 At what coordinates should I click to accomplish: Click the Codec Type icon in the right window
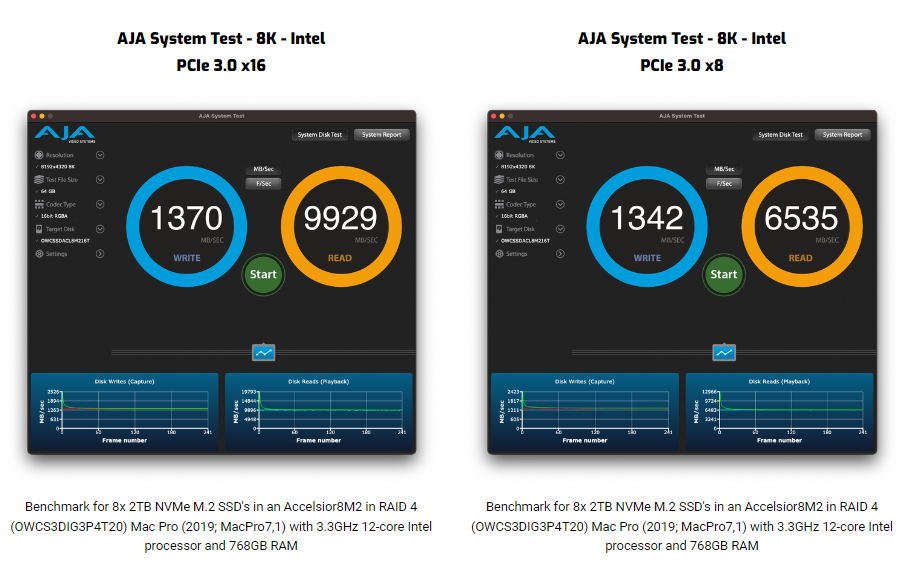tap(499, 204)
